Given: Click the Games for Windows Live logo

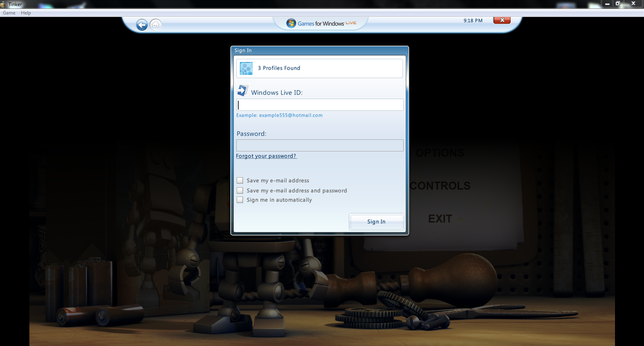Looking at the screenshot, I should 321,23.
